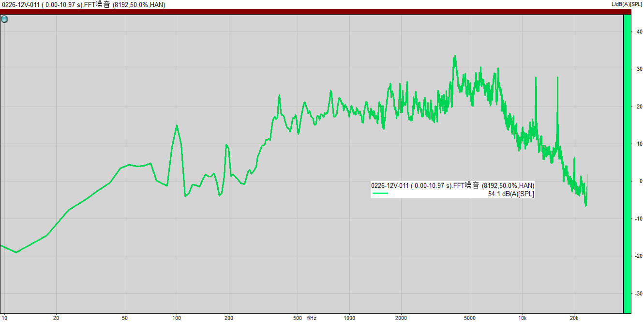Click the blue circle icon in the plot corner
644x322 pixels.
(x=4, y=19)
